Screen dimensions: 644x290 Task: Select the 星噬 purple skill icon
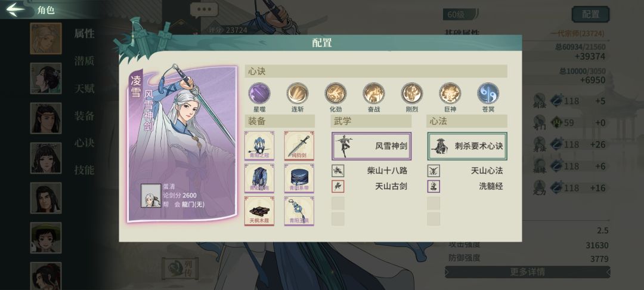coord(259,93)
